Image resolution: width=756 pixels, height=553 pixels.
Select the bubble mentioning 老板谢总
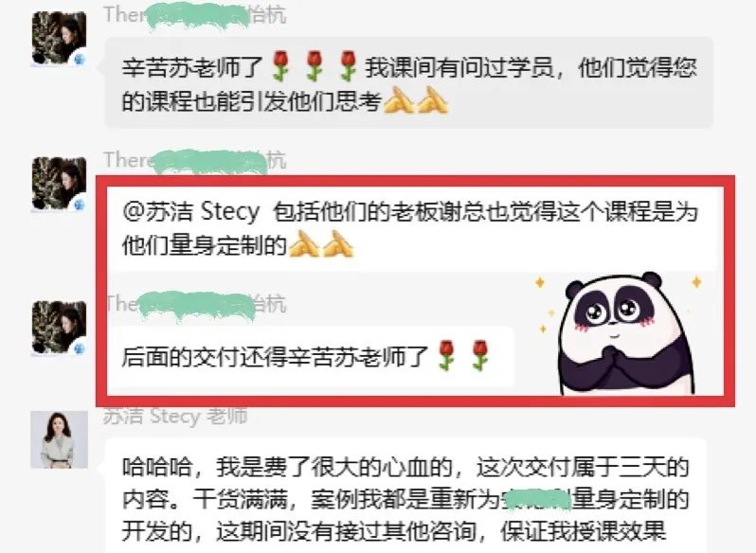coord(413,228)
